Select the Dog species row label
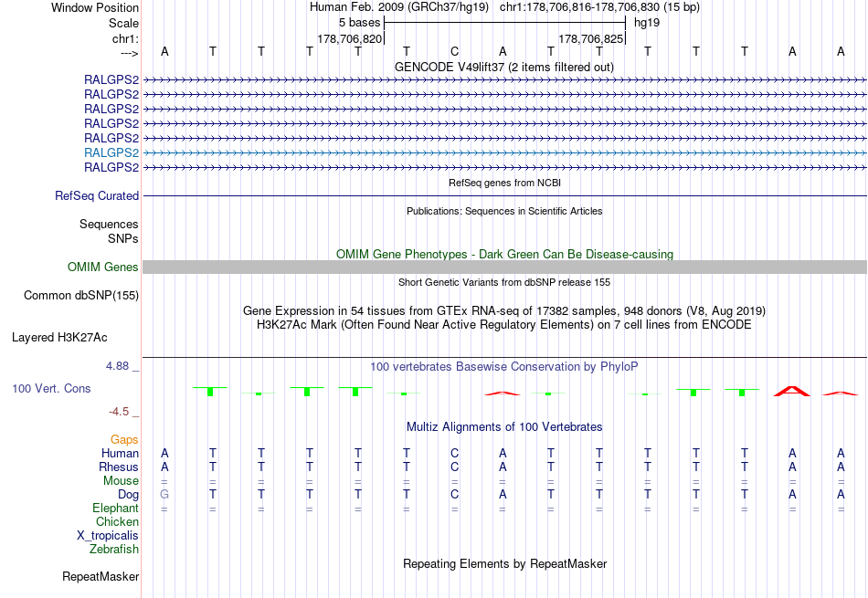868x598 pixels. [x=129, y=495]
